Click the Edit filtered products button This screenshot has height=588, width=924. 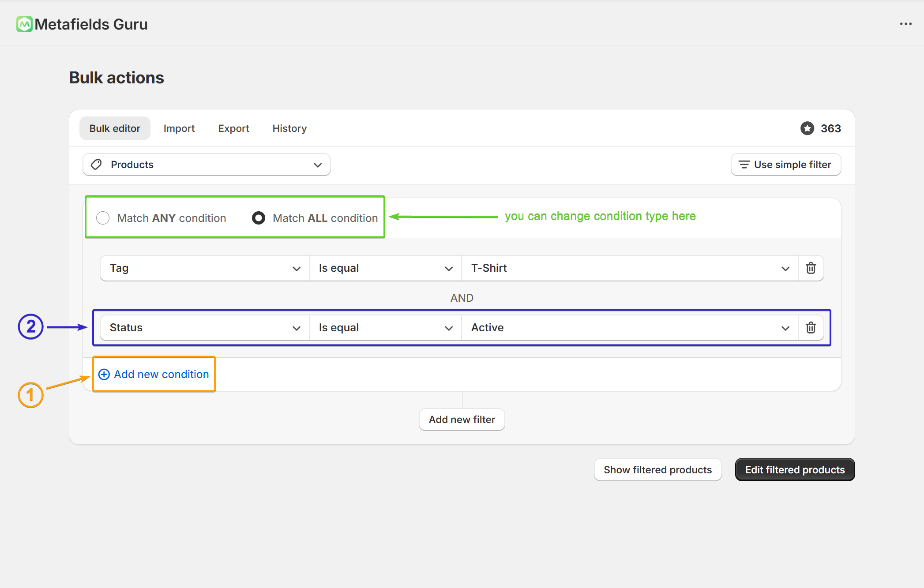(x=794, y=470)
